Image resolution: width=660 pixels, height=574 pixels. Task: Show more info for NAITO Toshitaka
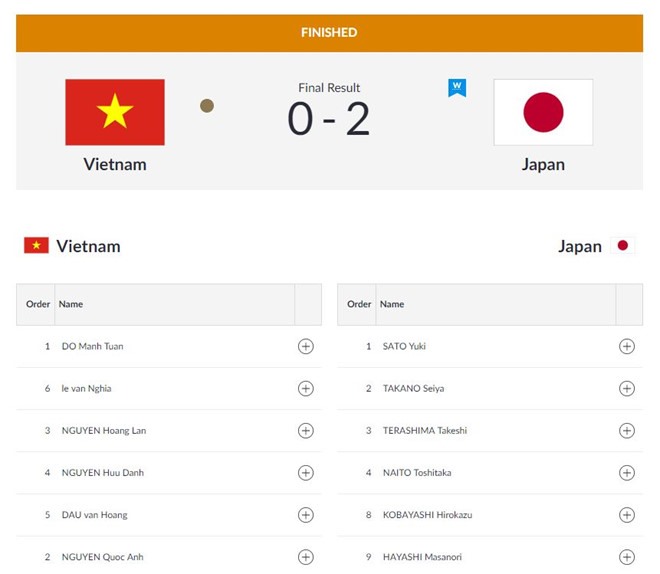click(627, 473)
